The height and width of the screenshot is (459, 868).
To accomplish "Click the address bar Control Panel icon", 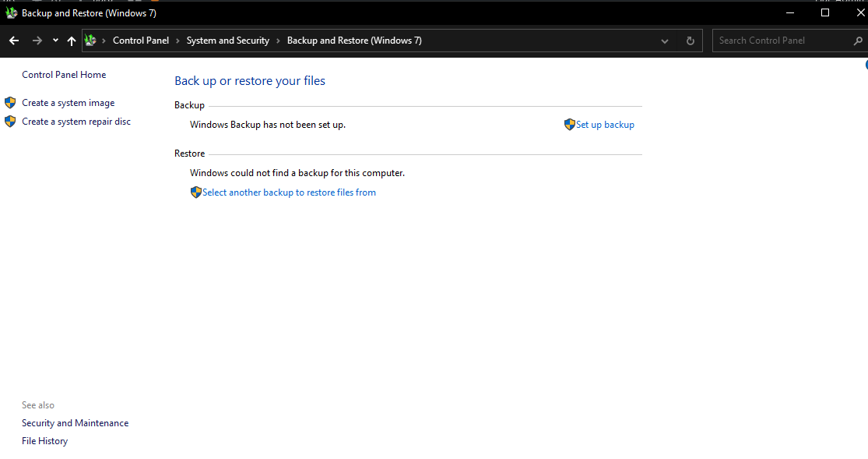I will click(90, 40).
